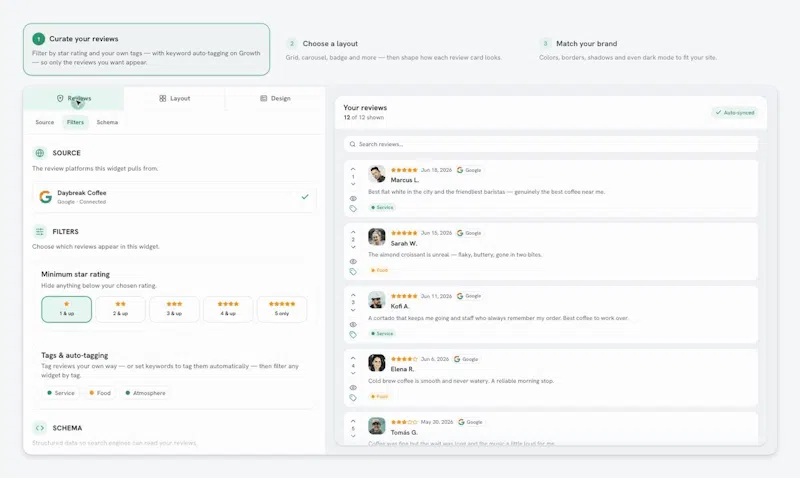Move Elena R. review up
The image size is (800, 478).
click(x=353, y=358)
